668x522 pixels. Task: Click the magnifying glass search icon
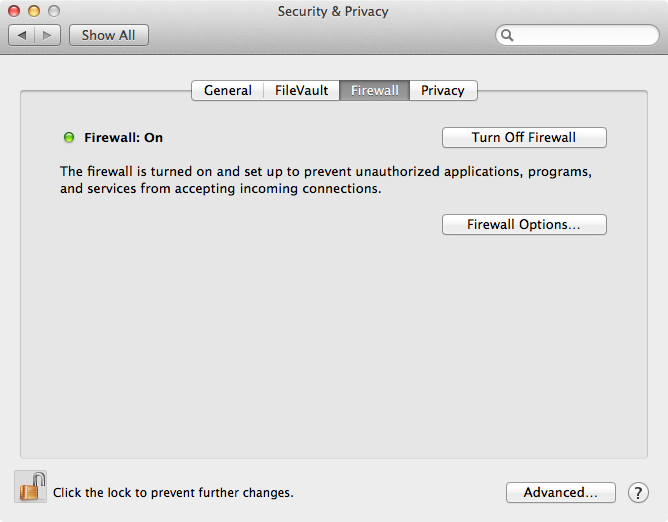(507, 35)
